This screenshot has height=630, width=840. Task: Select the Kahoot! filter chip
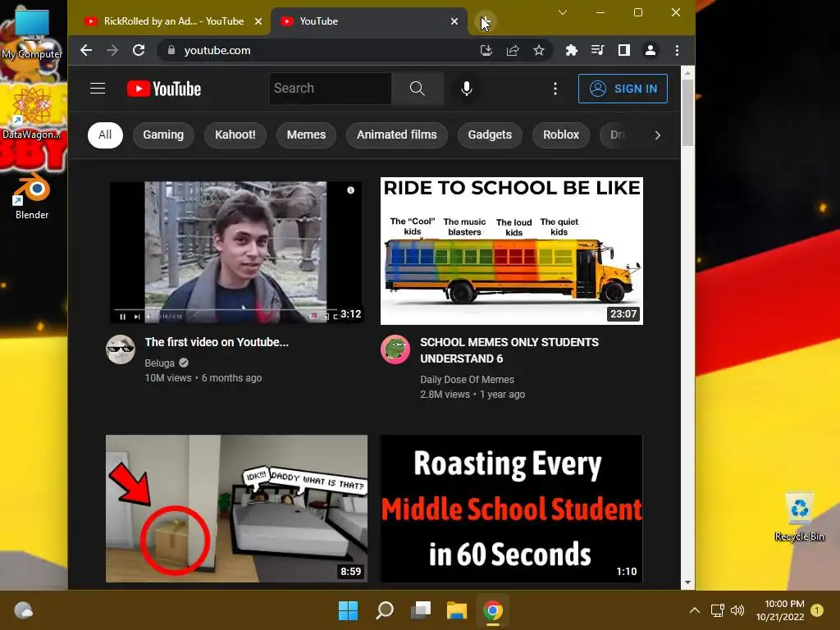pos(235,135)
